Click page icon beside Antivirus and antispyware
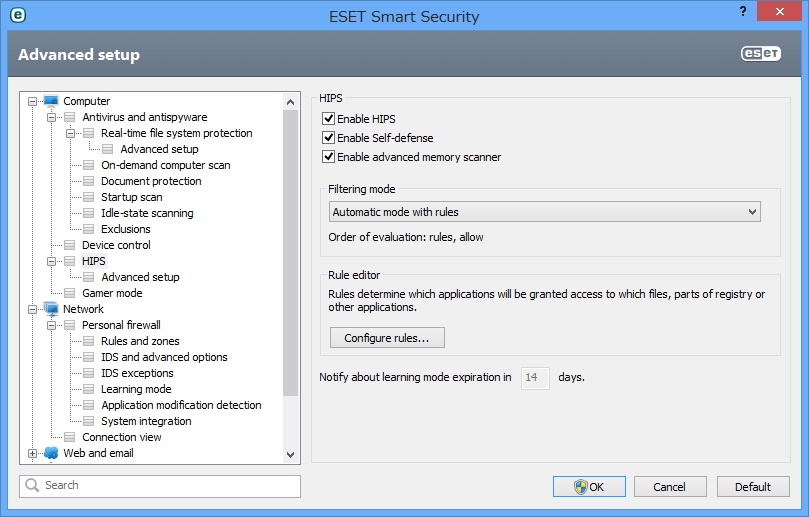Screen dimensions: 809x517 (70, 117)
